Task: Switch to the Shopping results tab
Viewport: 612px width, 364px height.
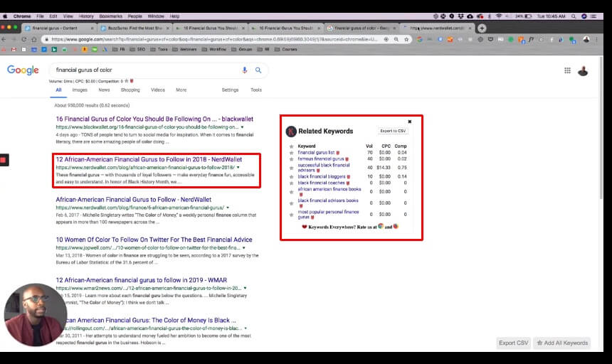Action: point(130,90)
